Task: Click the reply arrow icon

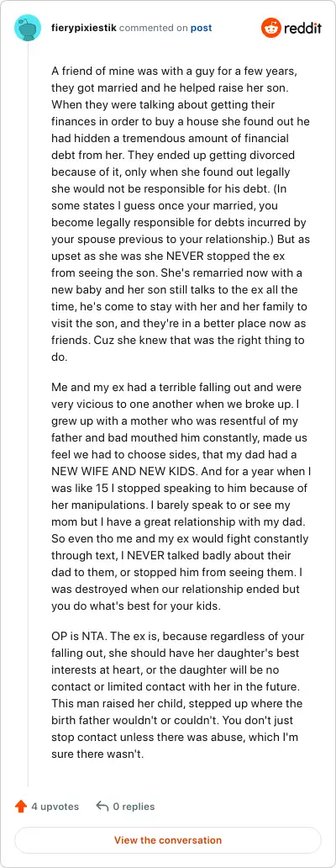Action: pos(102,806)
